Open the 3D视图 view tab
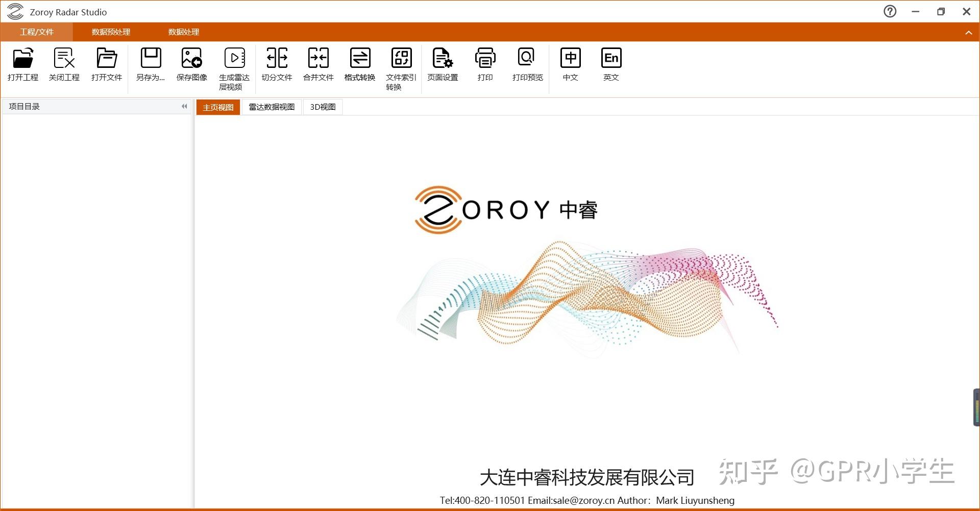Screen dimensions: 980x511 pyautogui.click(x=323, y=107)
